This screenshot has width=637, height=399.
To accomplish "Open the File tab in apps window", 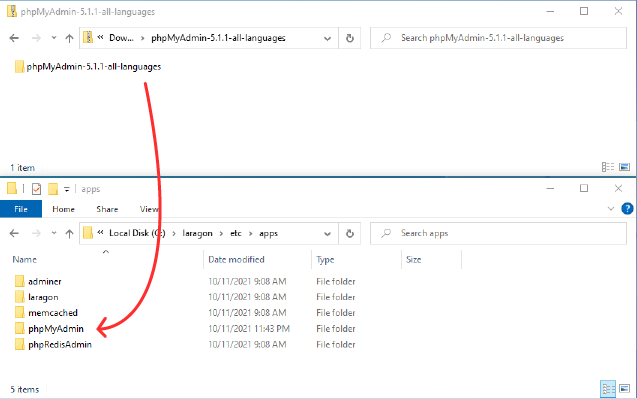I will point(21,209).
